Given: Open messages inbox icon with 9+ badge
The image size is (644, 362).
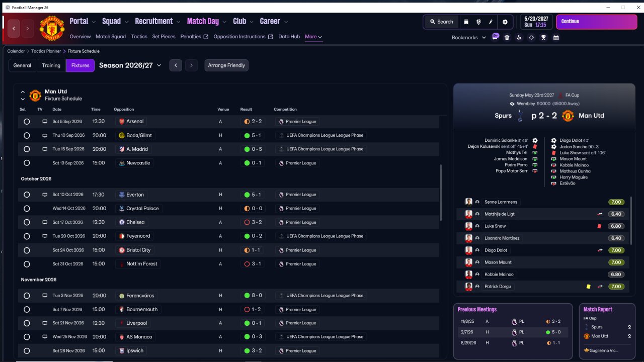Looking at the screenshot, I should point(496,37).
